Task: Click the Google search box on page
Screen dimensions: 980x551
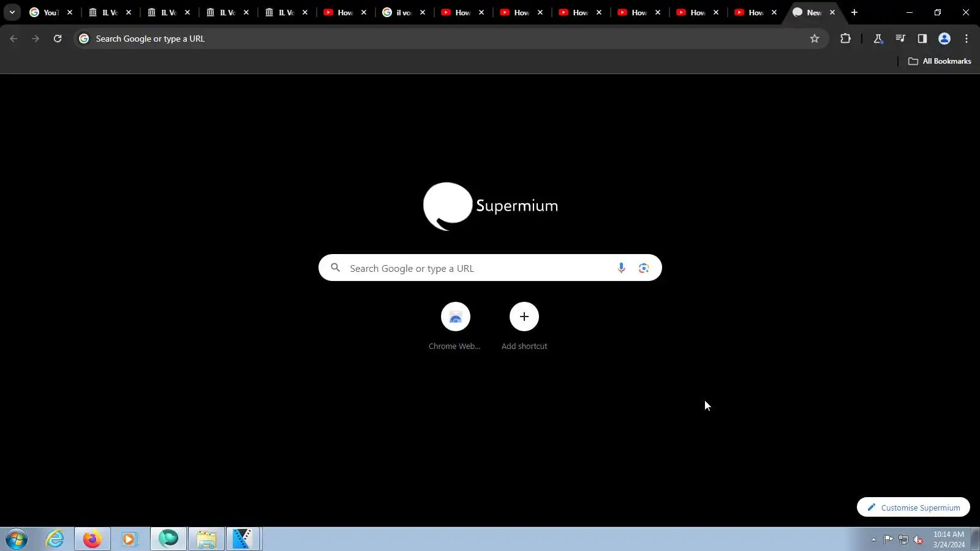Action: pyautogui.click(x=490, y=268)
